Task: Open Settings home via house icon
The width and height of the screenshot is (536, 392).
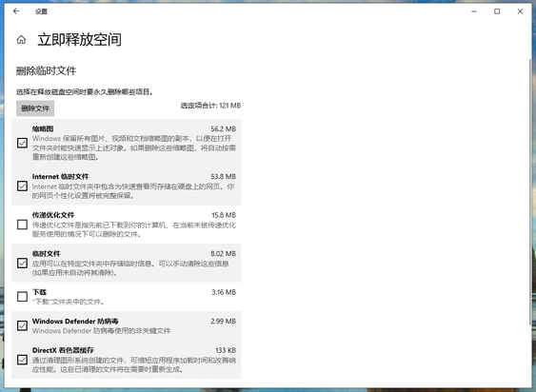Action: pyautogui.click(x=21, y=40)
